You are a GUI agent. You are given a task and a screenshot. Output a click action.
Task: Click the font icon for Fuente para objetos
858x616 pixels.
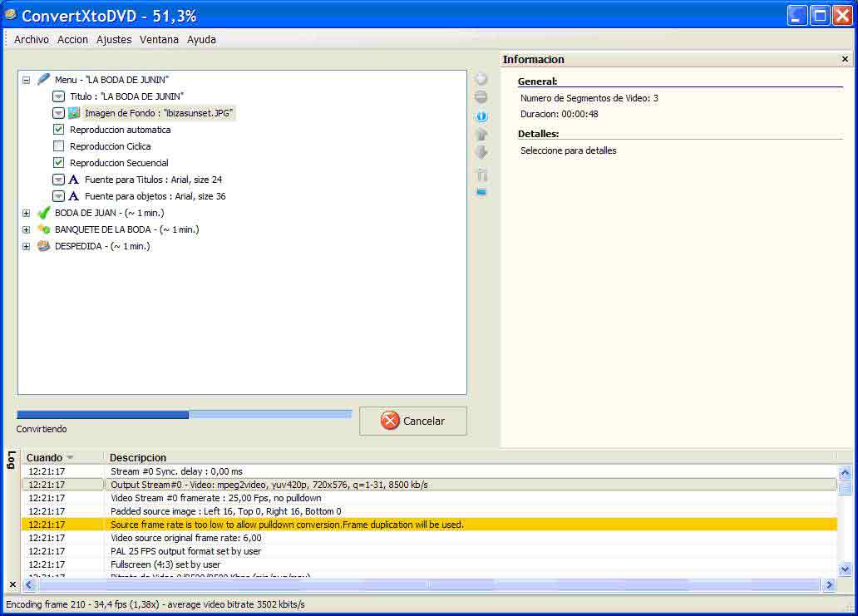coord(73,196)
